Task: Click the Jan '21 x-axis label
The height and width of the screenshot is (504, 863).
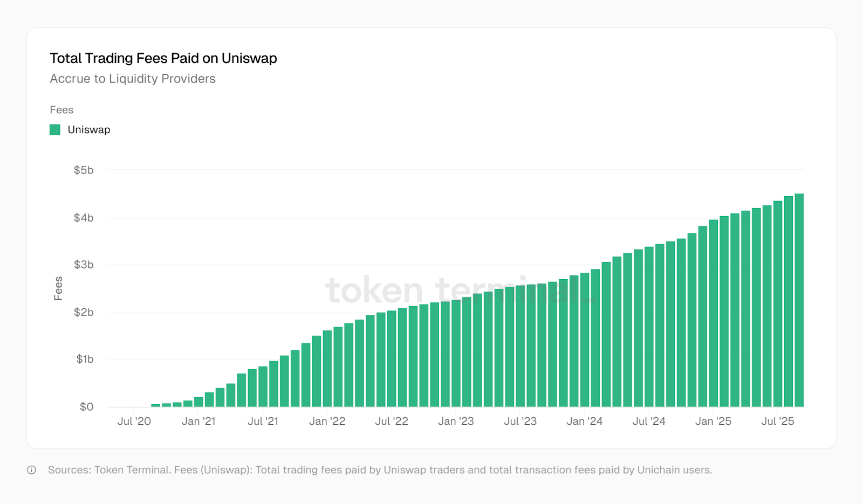Action: [x=198, y=422]
